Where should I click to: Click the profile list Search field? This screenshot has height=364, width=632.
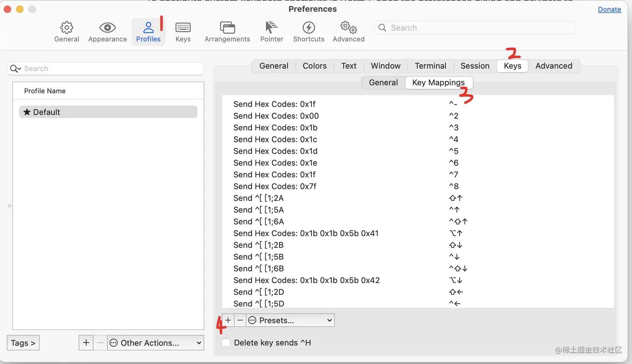[x=105, y=68]
